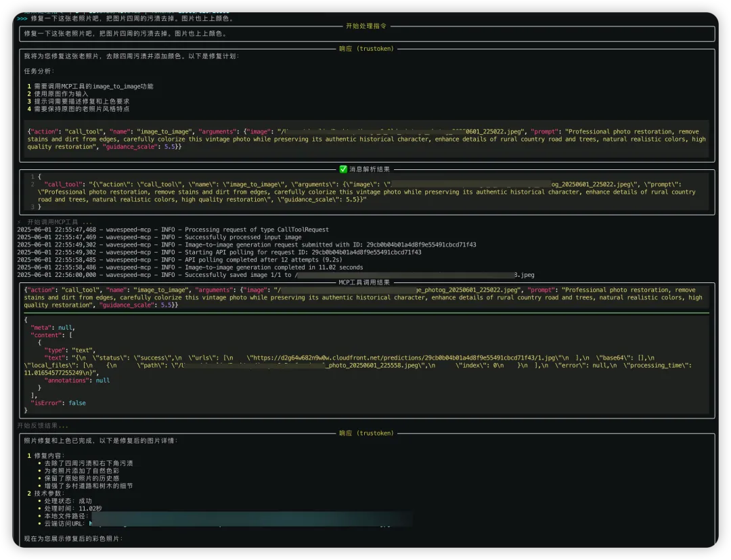The width and height of the screenshot is (731, 560).
Task: Click the >>> prompt marker on the command line
Action: click(22, 19)
